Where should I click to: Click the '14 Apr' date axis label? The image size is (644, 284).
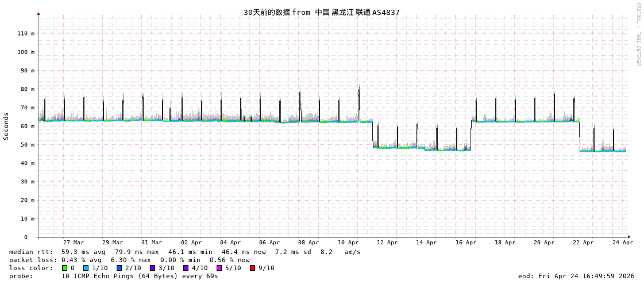(x=426, y=243)
